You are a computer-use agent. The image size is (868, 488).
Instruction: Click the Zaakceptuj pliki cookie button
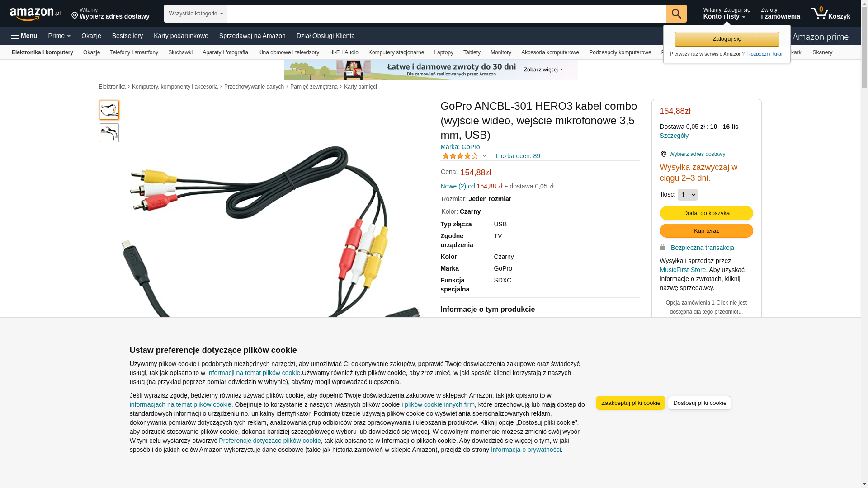click(631, 403)
